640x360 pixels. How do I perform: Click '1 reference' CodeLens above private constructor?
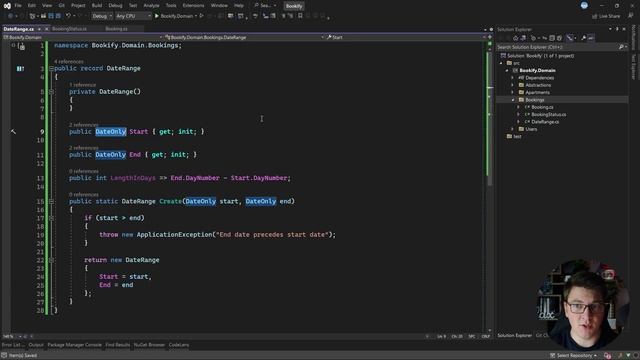click(x=82, y=85)
